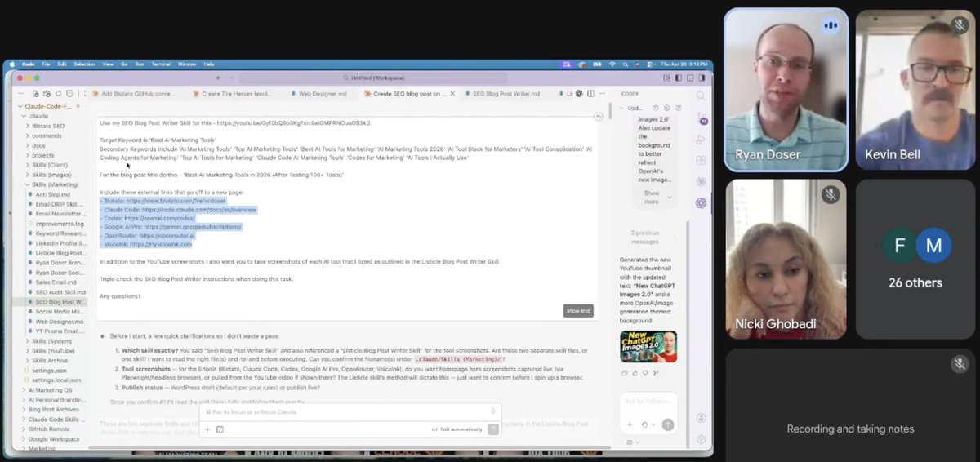
Task: Switch to the Web Designer.md tab
Action: pyautogui.click(x=322, y=94)
